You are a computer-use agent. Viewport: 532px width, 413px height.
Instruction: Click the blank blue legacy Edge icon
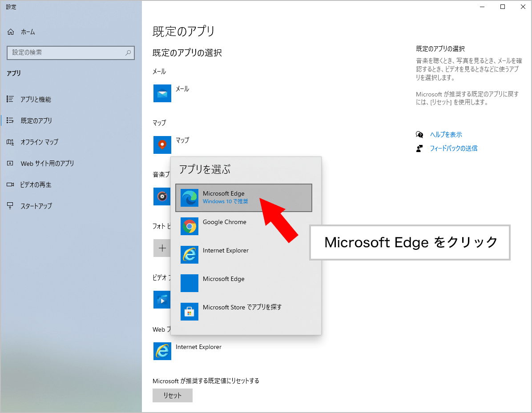[x=189, y=283]
